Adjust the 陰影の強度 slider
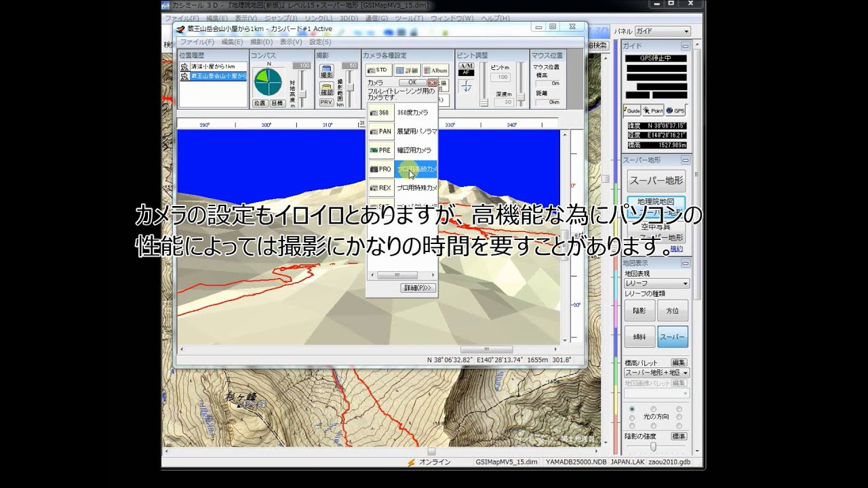868x488 pixels. click(x=654, y=447)
